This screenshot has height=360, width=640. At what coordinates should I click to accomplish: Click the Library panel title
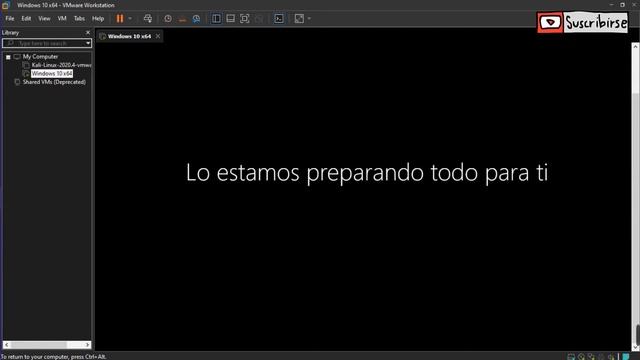coord(11,33)
